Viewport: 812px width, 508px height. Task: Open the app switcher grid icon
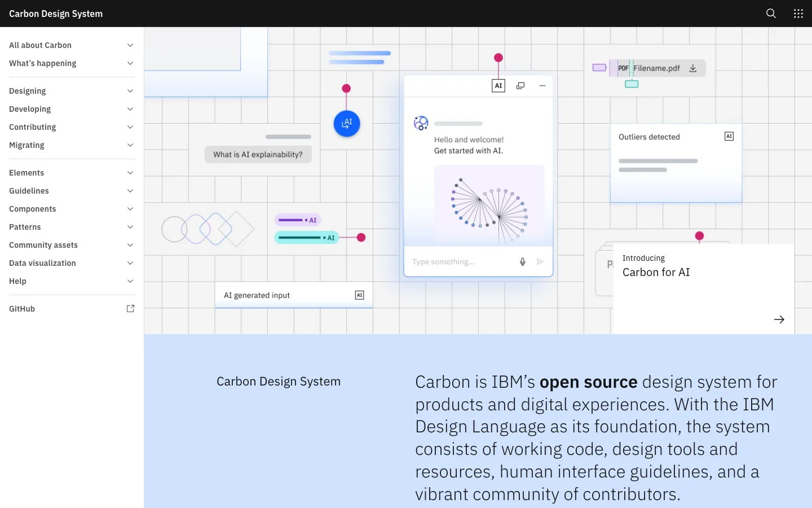(x=798, y=14)
